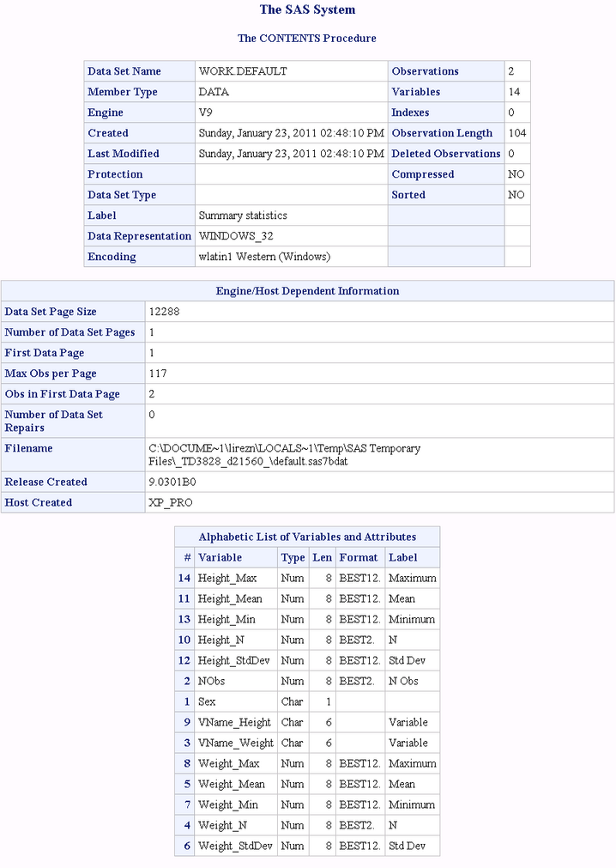Select the Filename path value
The width and height of the screenshot is (616, 868).
[284, 455]
